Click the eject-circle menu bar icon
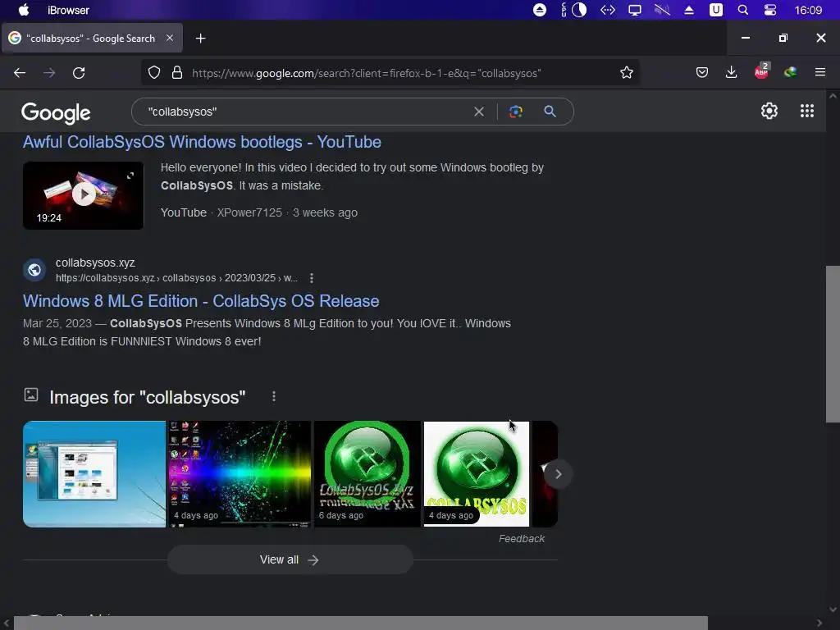Image resolution: width=840 pixels, height=630 pixels. click(x=540, y=10)
